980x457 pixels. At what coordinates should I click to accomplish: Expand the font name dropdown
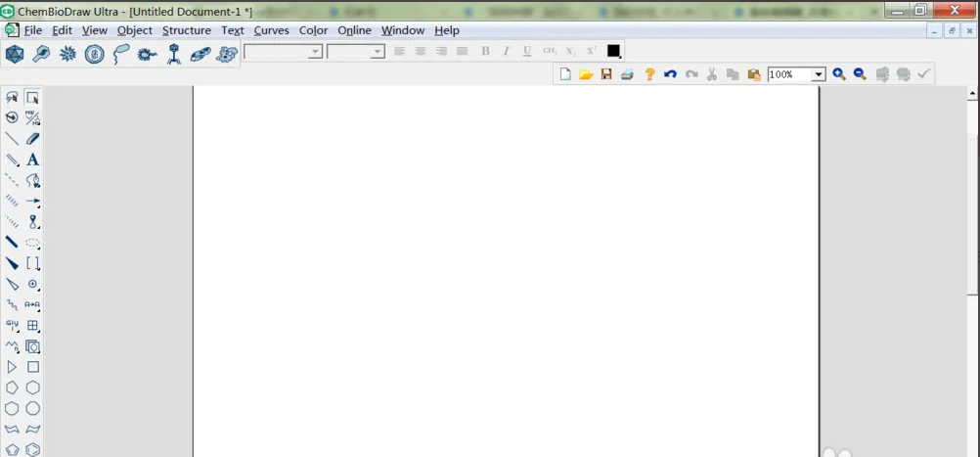(315, 52)
